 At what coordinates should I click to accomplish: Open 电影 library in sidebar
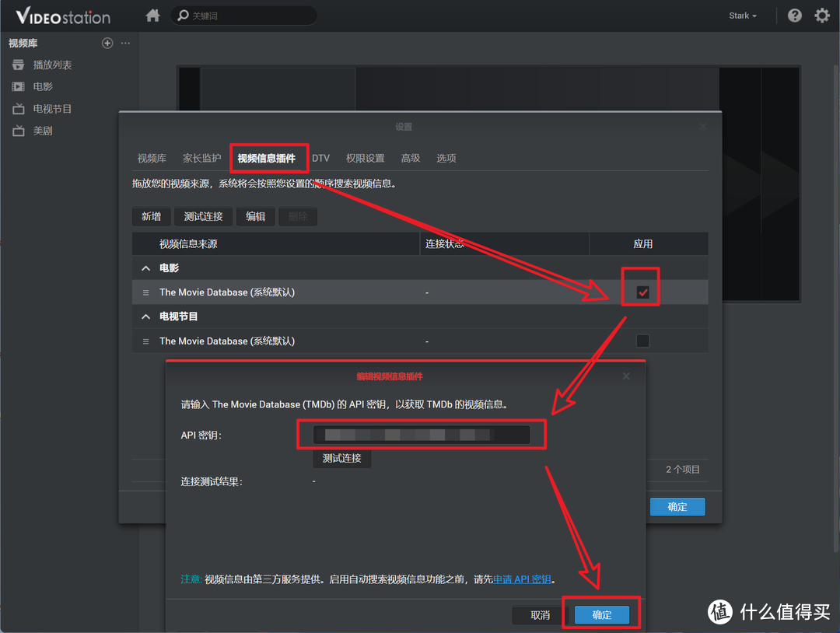[43, 87]
